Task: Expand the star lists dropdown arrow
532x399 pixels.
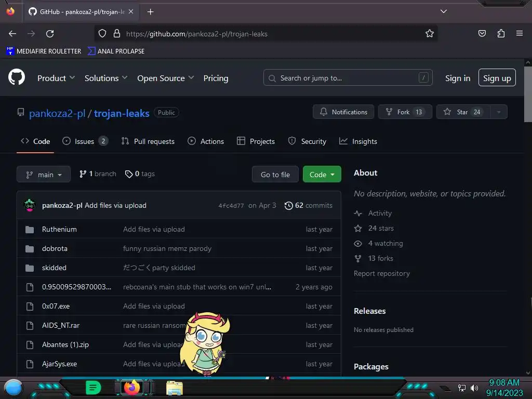Action: coord(499,112)
